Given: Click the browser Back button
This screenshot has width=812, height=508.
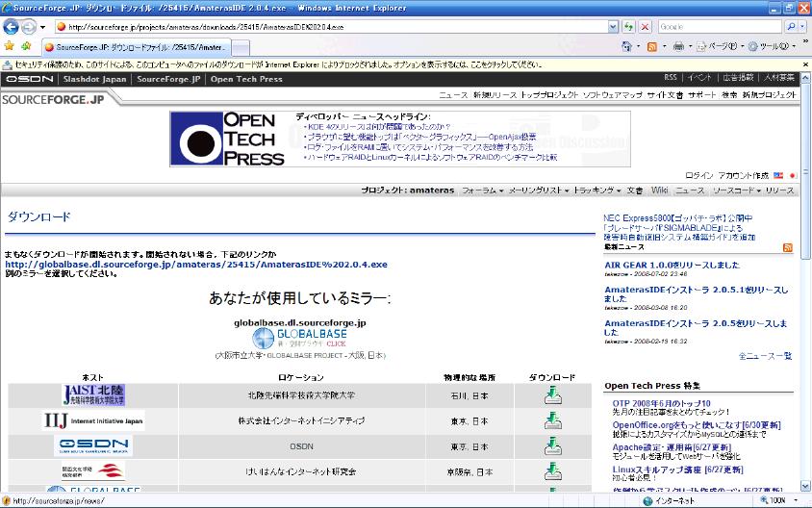Looking at the screenshot, I should pyautogui.click(x=11, y=26).
